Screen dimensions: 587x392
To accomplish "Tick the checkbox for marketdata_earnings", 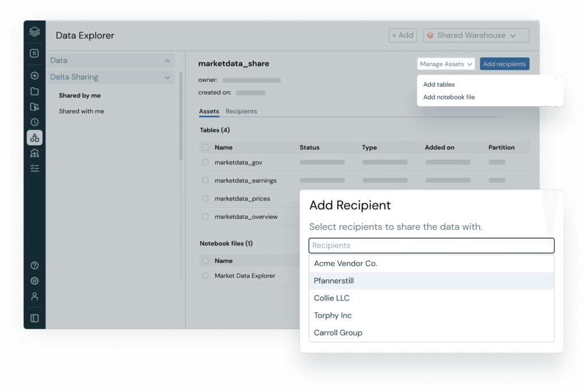I will (205, 181).
